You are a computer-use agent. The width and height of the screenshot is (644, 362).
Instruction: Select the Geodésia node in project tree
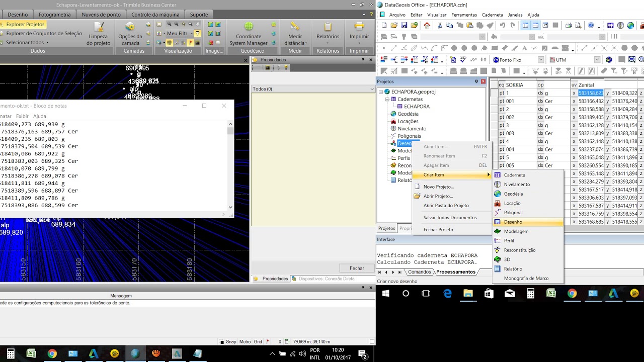coord(408,114)
